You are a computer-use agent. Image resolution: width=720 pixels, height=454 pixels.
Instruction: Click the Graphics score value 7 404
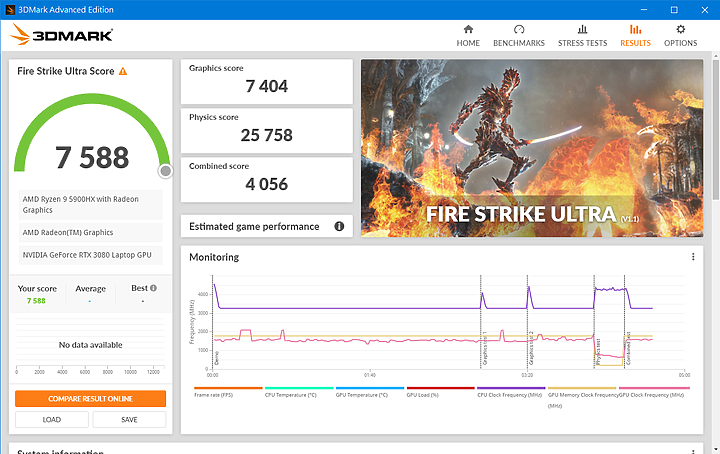click(267, 86)
